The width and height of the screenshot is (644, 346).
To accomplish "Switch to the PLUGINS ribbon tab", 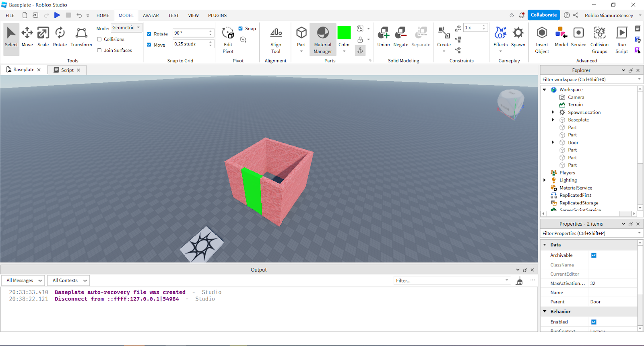I will [x=217, y=15].
